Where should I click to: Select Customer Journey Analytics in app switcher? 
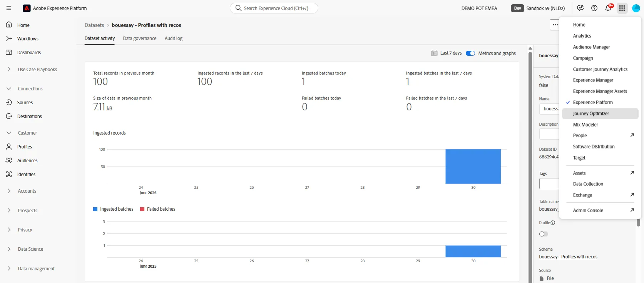pyautogui.click(x=600, y=69)
